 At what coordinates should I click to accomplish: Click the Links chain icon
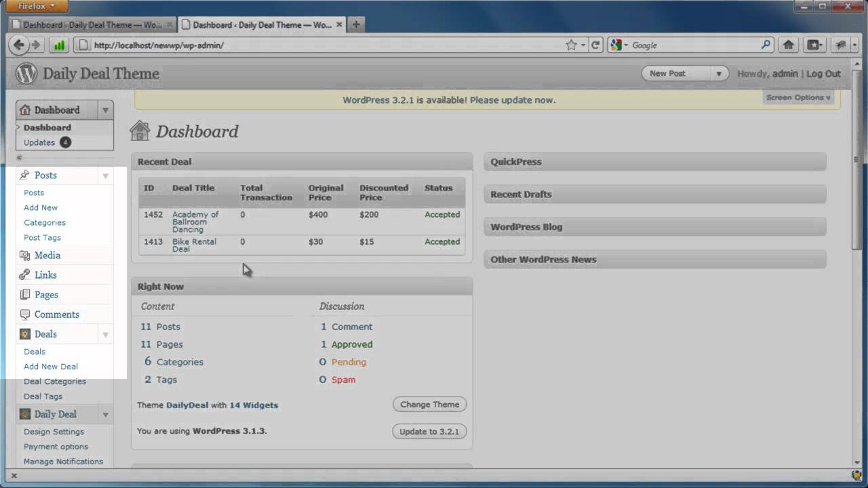25,275
